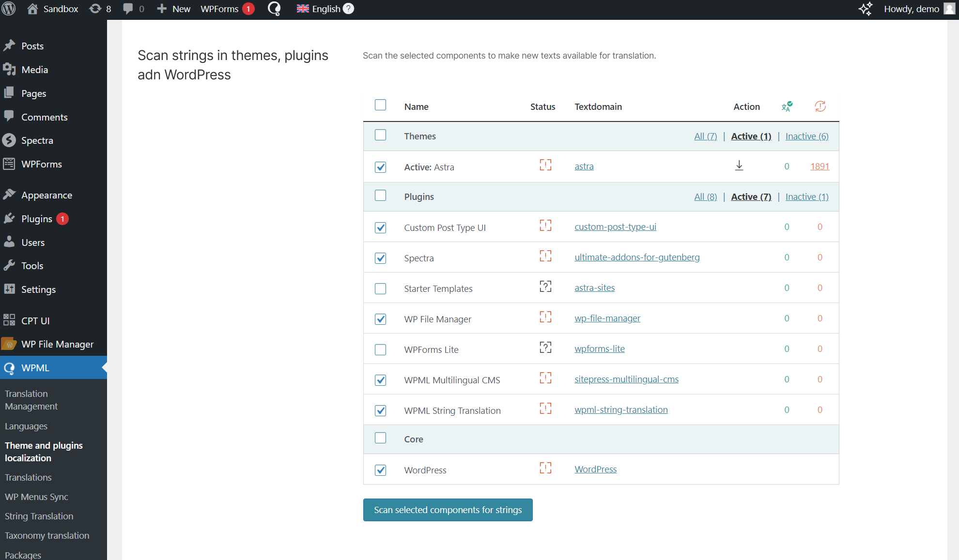This screenshot has height=560, width=959.
Task: Filter plugins by Inactive (1) link
Action: 807,197
